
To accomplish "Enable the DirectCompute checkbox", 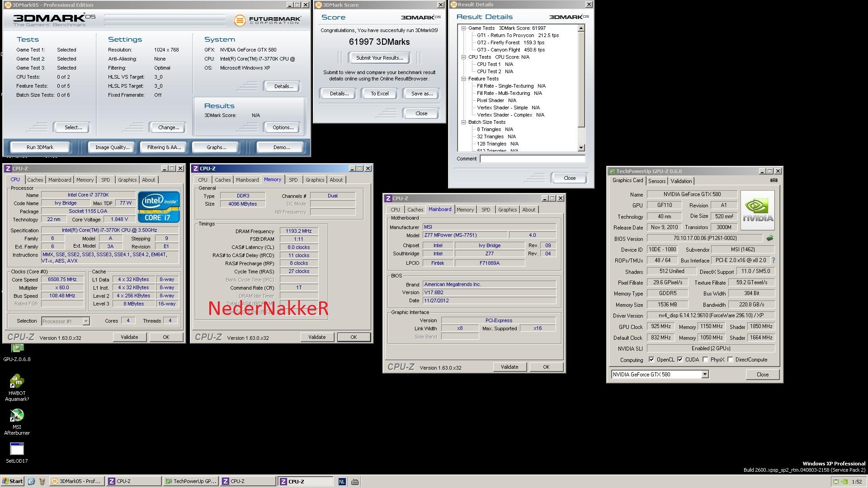I will (x=730, y=360).
